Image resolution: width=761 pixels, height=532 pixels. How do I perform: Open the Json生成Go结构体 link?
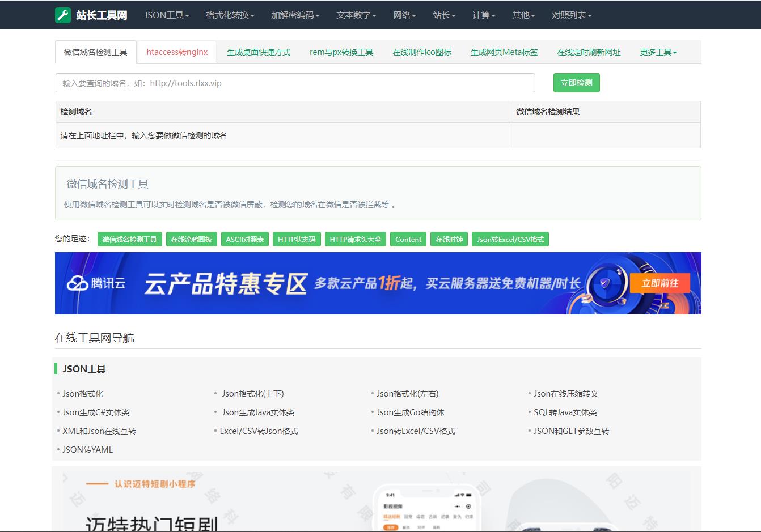[411, 412]
